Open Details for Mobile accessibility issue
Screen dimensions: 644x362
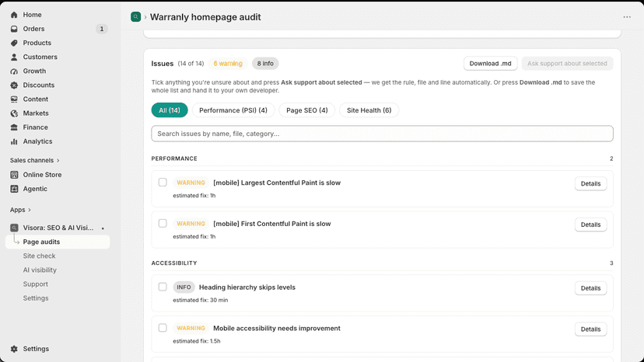[590, 329]
